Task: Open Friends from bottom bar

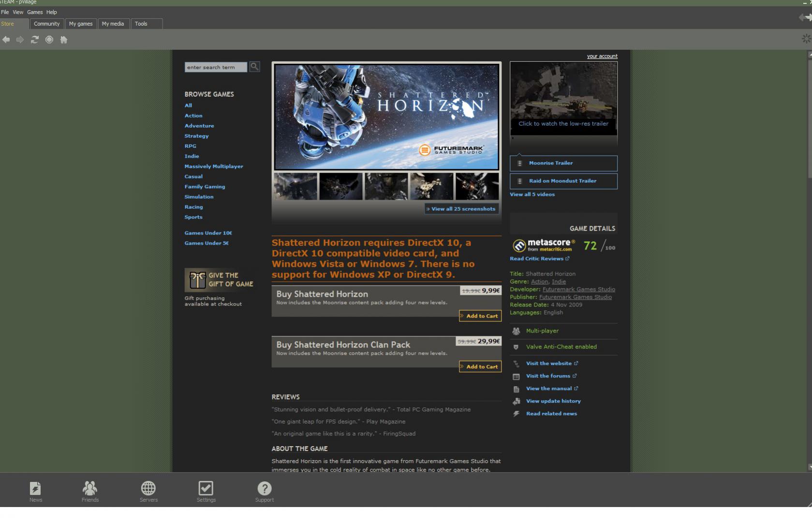Action: 90,492
